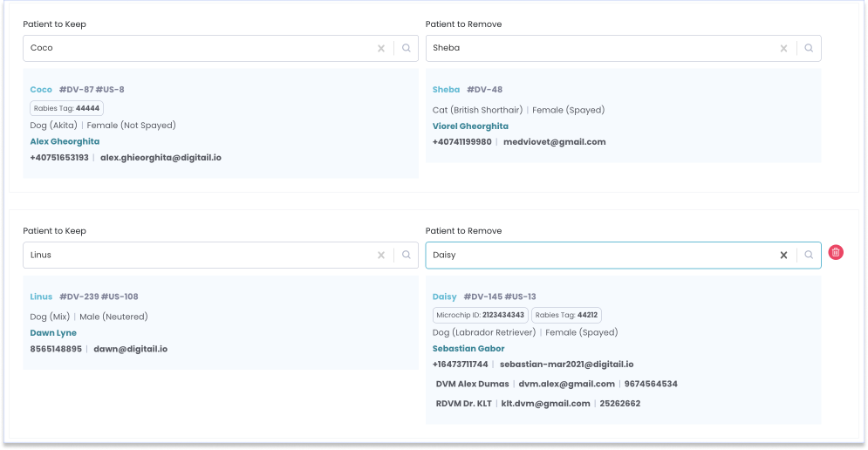This screenshot has width=868, height=450.
Task: Click Dog (Mix) species text
Action: pyautogui.click(x=50, y=317)
